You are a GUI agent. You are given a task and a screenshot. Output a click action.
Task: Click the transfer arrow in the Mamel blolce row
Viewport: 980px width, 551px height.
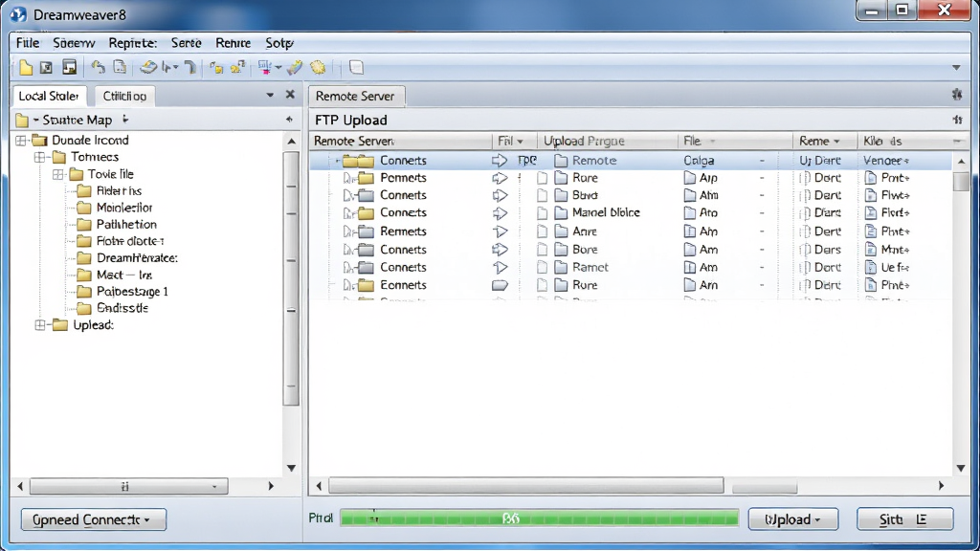point(500,213)
